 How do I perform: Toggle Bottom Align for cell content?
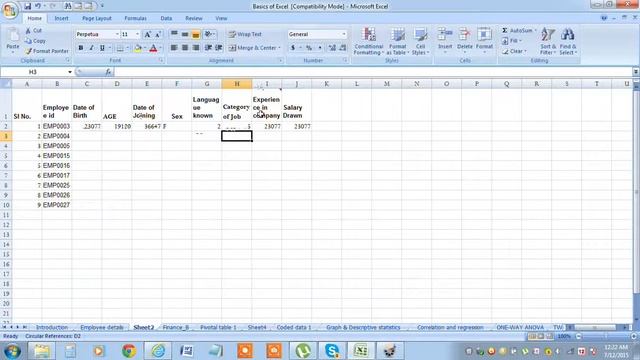click(196, 34)
